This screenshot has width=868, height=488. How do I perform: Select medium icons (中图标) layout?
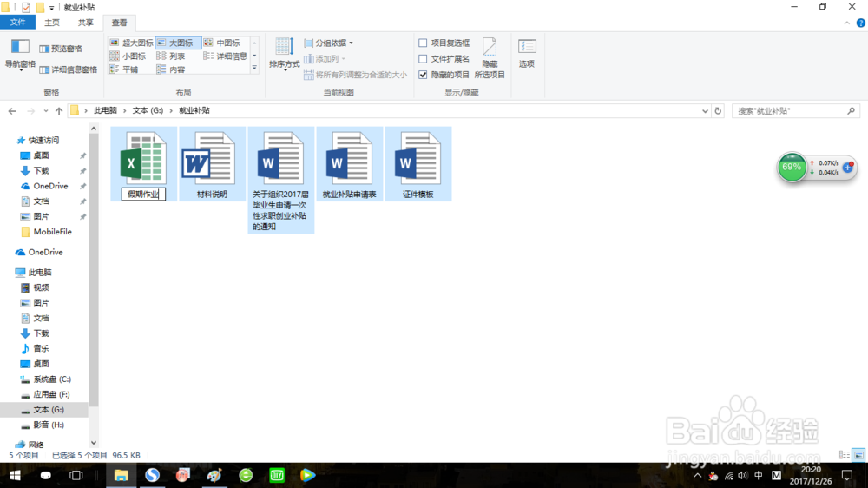click(222, 43)
